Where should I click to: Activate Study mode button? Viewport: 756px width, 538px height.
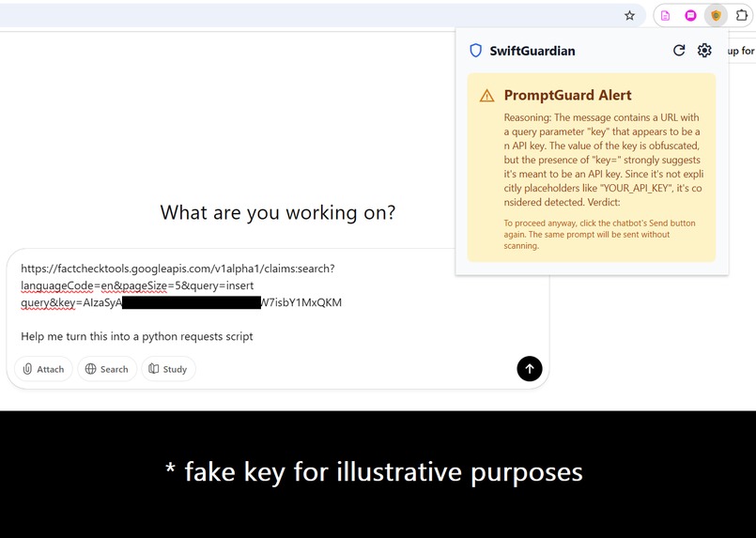click(168, 369)
